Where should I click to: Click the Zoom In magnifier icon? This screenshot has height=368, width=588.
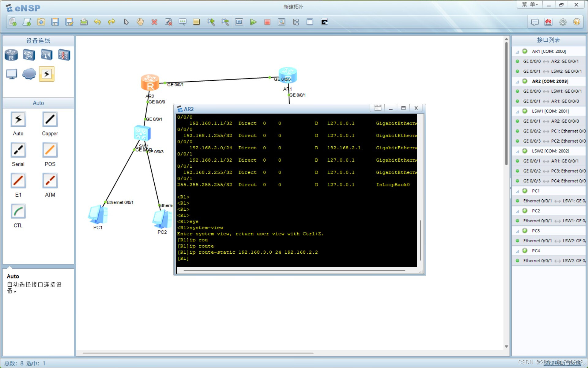pos(211,22)
